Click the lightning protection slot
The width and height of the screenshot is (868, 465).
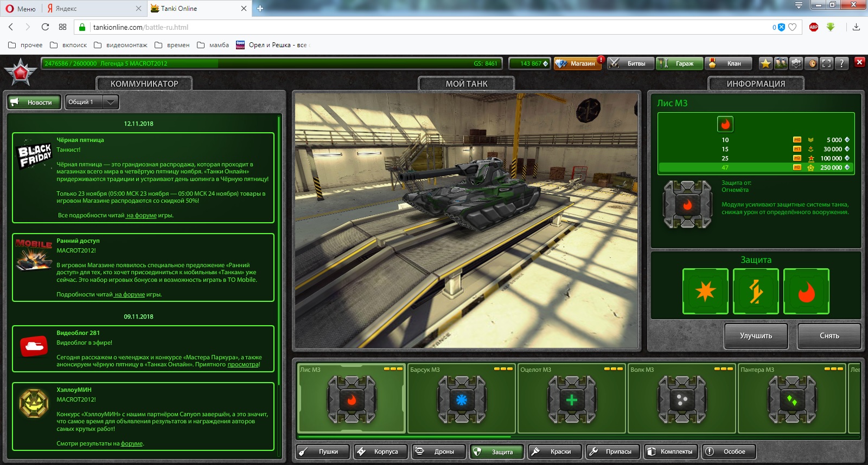click(756, 291)
